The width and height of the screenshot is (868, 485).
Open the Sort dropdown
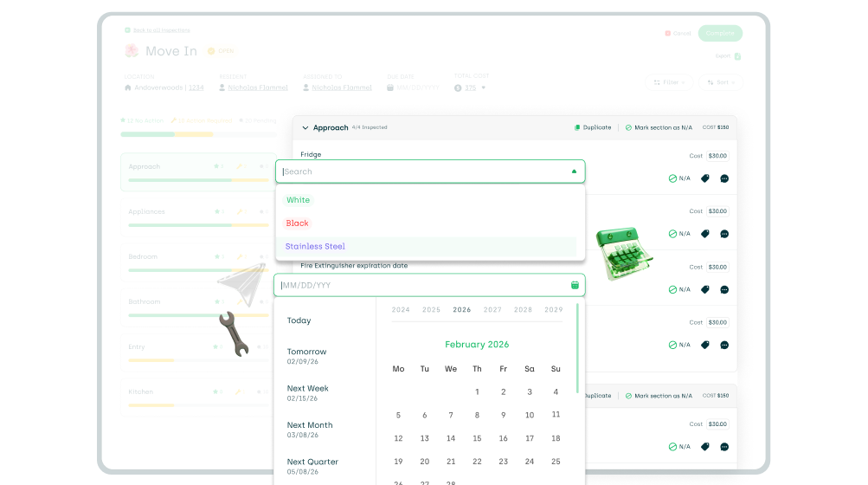tap(721, 82)
